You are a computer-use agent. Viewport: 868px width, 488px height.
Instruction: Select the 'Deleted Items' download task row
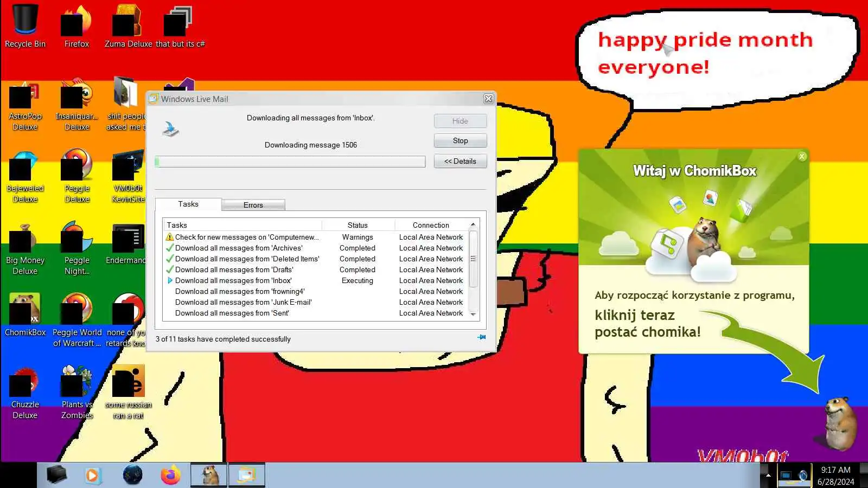316,259
